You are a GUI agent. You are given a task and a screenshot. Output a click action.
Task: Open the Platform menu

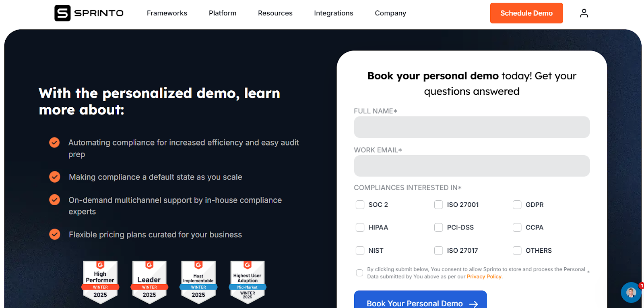click(223, 13)
